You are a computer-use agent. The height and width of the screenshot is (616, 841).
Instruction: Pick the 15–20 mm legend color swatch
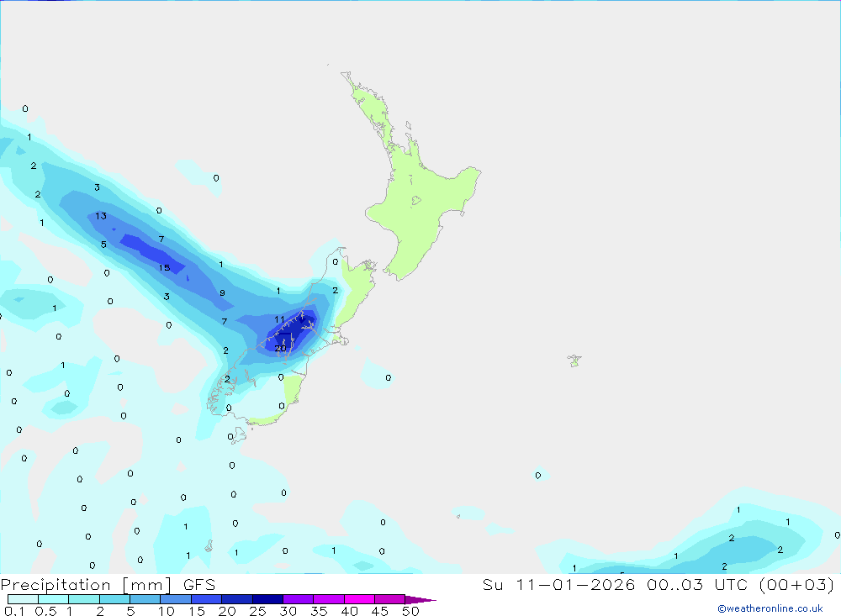click(207, 599)
